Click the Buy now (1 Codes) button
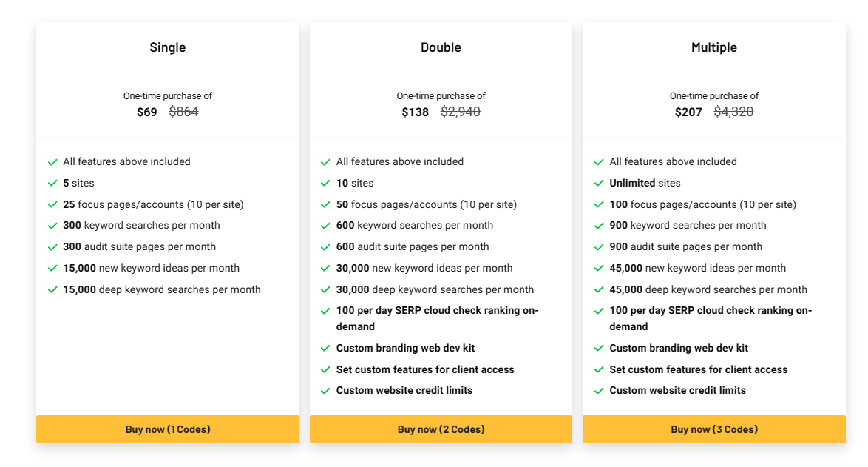This screenshot has height=467, width=868. 168,429
